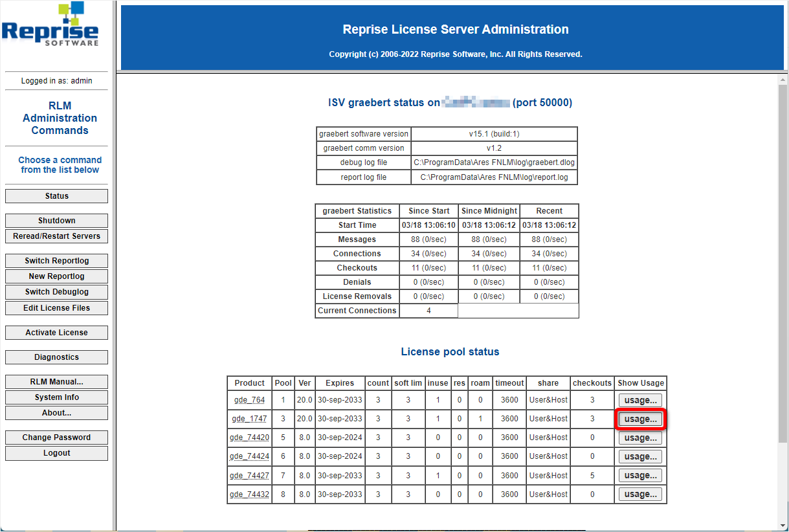The image size is (789, 532).
Task: Click Switch Reportlog
Action: [57, 261]
